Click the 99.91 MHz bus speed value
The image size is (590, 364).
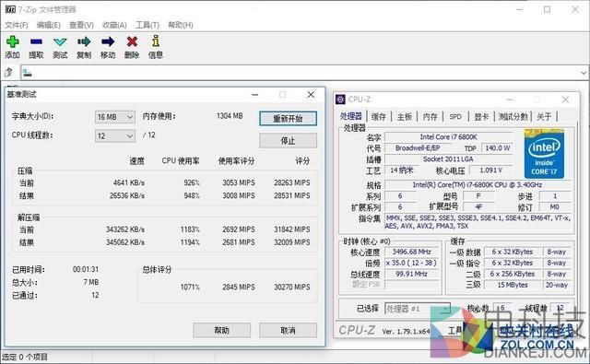click(x=412, y=274)
